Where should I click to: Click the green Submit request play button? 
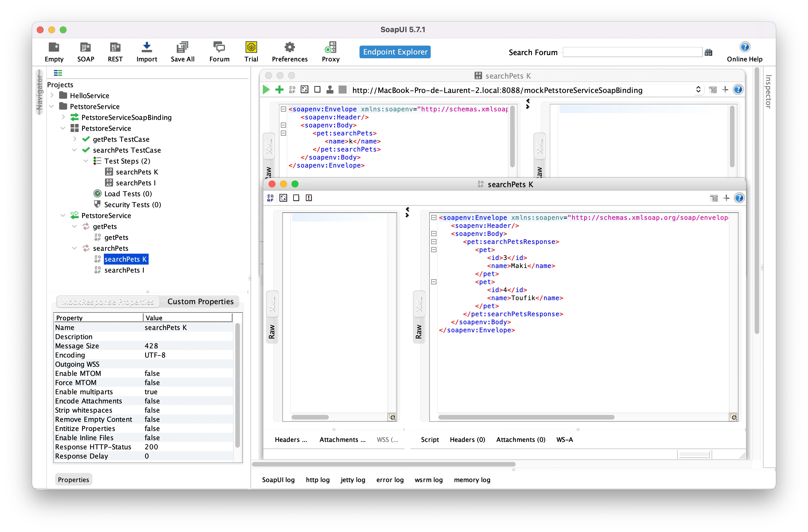pyautogui.click(x=266, y=90)
